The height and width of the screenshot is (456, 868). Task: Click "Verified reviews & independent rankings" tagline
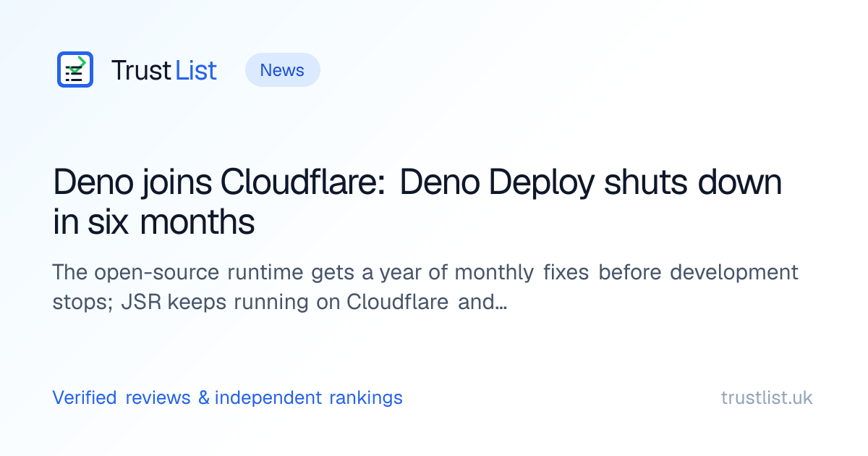(228, 397)
